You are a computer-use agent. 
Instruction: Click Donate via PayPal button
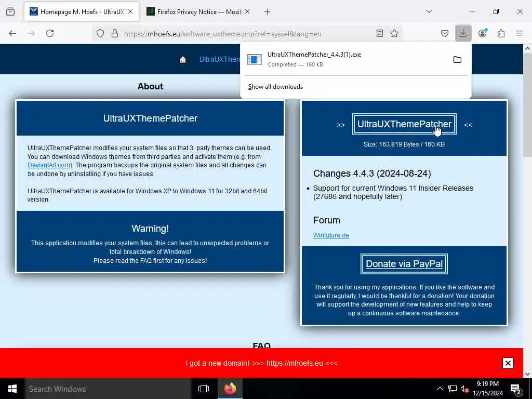(404, 264)
